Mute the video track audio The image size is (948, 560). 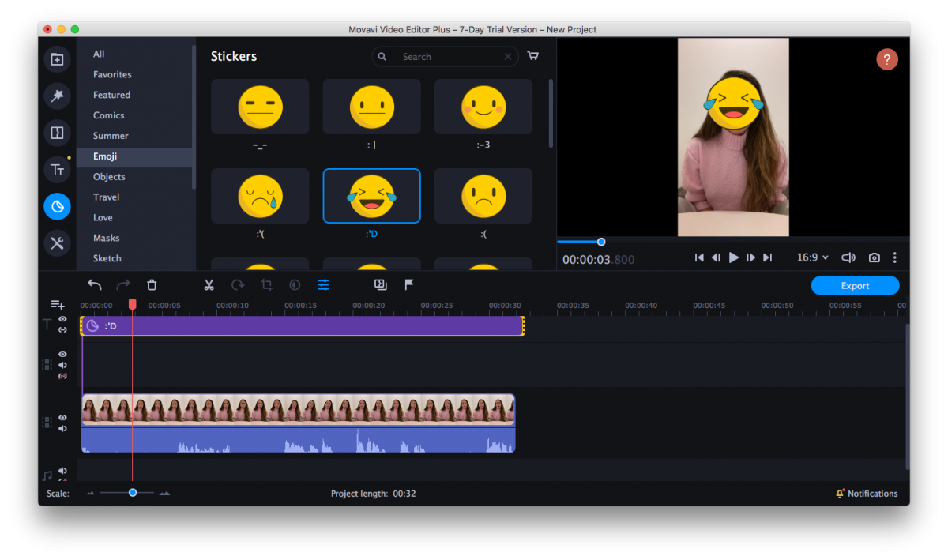click(62, 428)
